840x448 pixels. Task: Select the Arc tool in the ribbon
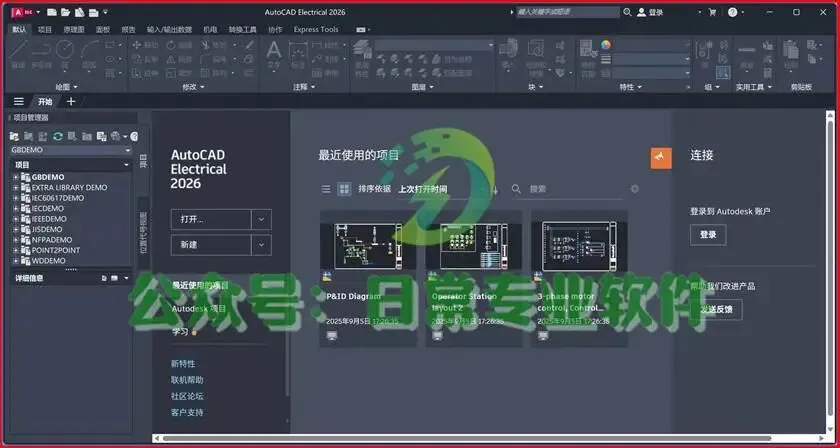point(89,54)
